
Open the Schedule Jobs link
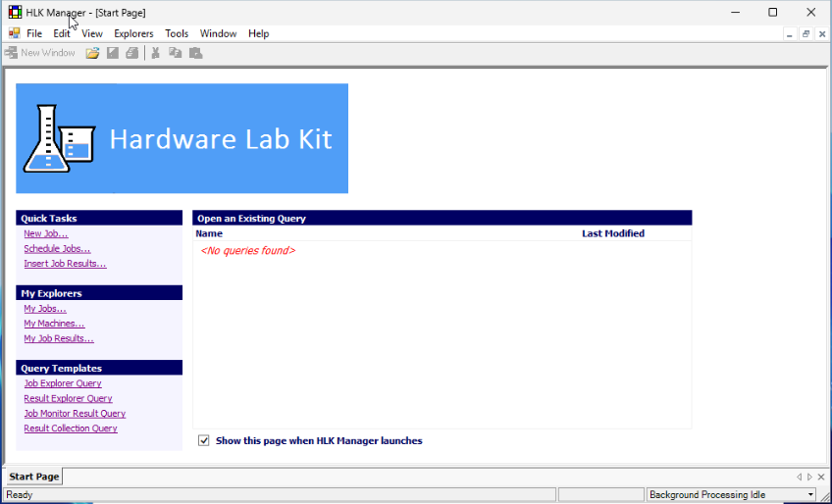57,248
